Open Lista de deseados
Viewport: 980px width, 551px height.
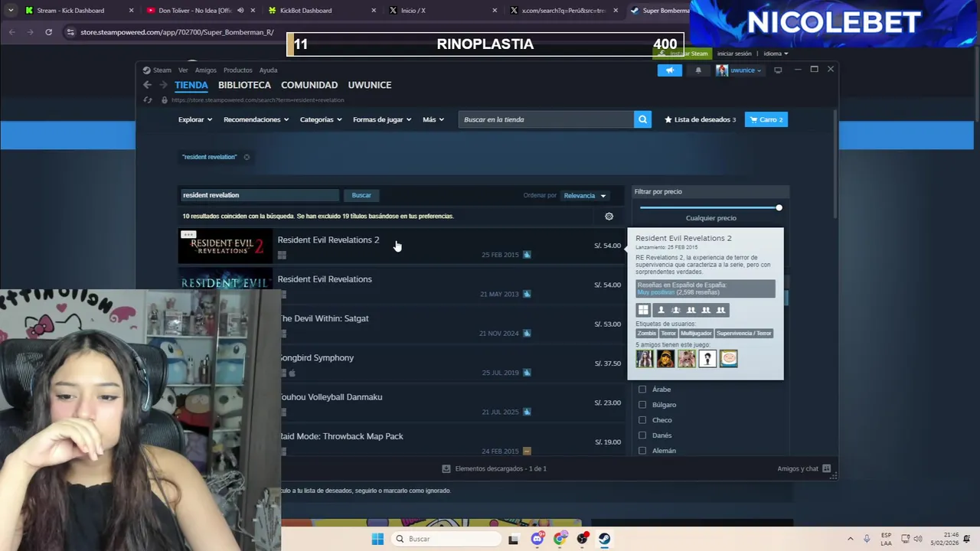tap(701, 119)
